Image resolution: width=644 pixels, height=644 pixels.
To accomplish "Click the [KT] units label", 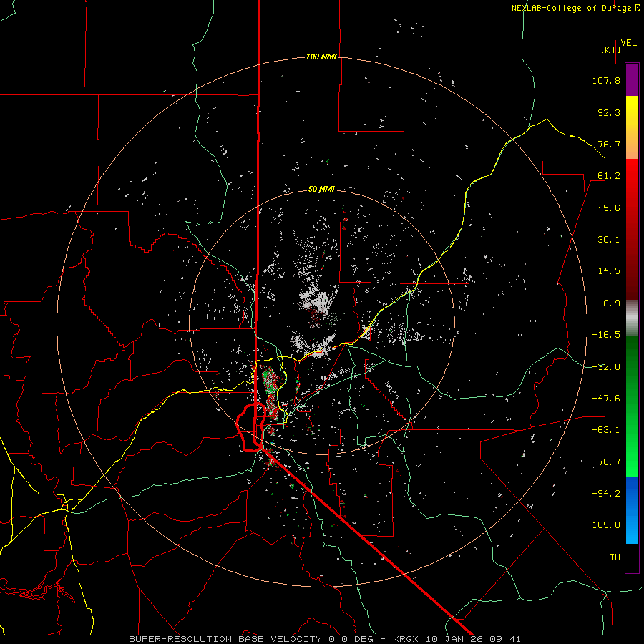I will coord(611,49).
